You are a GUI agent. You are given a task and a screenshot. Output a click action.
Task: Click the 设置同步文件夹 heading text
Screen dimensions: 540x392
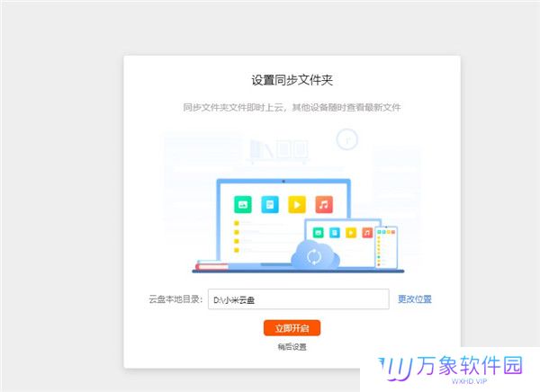[x=292, y=80]
